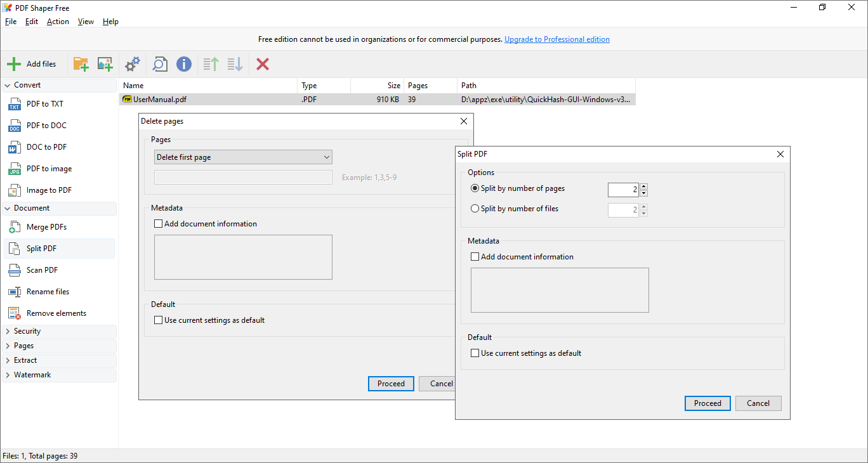Image resolution: width=868 pixels, height=463 pixels.
Task: Sort the file list by the Name column
Action: click(208, 86)
